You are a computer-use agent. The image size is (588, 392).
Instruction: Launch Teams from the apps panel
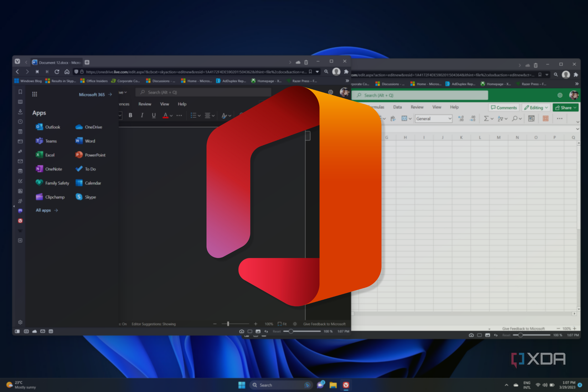coord(50,141)
